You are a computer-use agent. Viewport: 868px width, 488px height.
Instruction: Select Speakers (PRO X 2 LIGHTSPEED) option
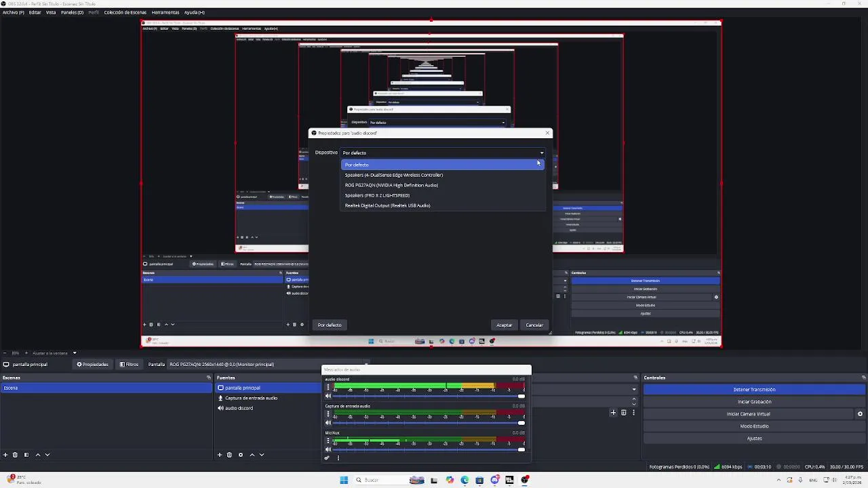tap(443, 195)
